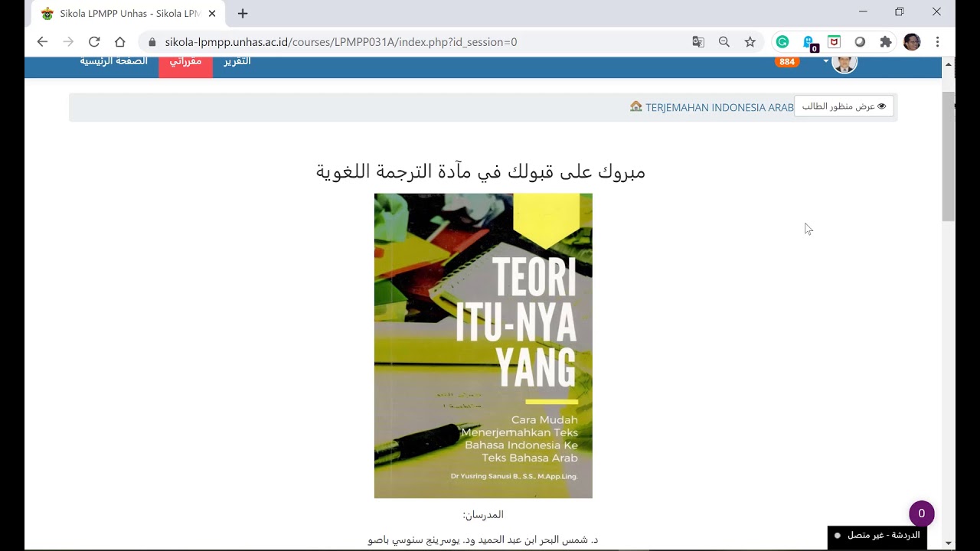Open the chat bubble with 0 count
The width and height of the screenshot is (980, 551).
(921, 514)
